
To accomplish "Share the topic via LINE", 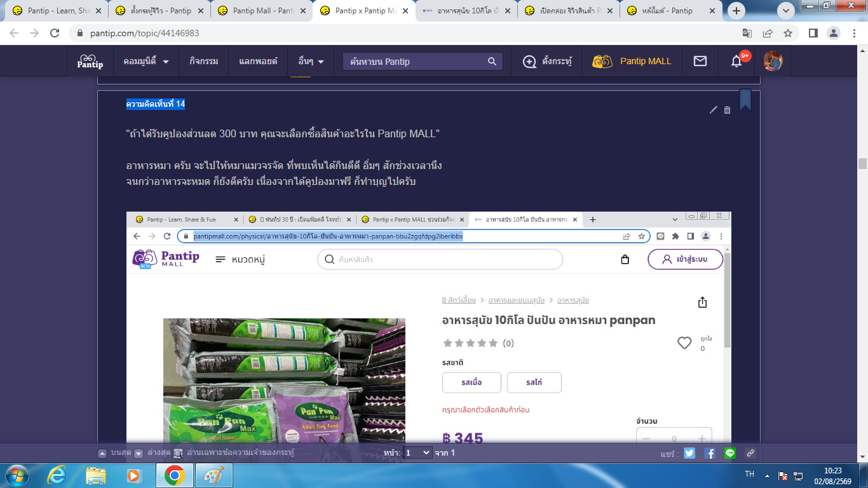I will 730,453.
